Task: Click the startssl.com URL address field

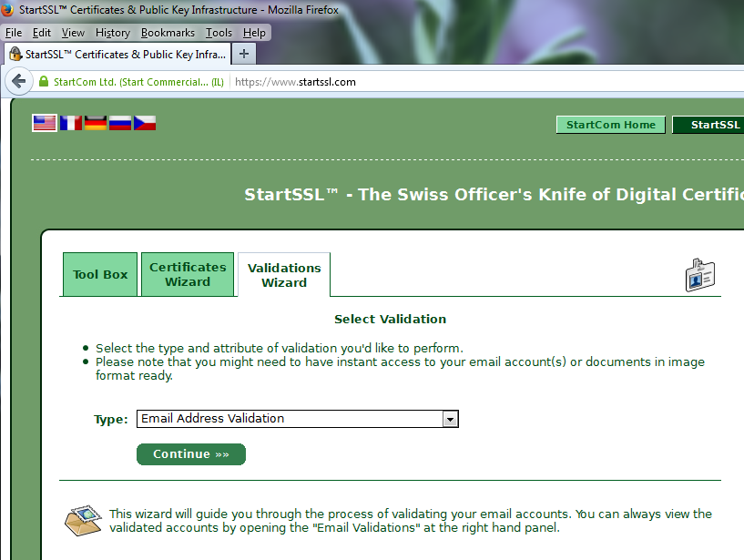Action: coord(489,82)
